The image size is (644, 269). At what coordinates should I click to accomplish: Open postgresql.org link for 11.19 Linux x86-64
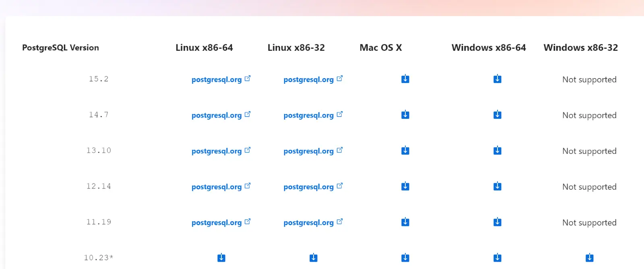(221, 223)
